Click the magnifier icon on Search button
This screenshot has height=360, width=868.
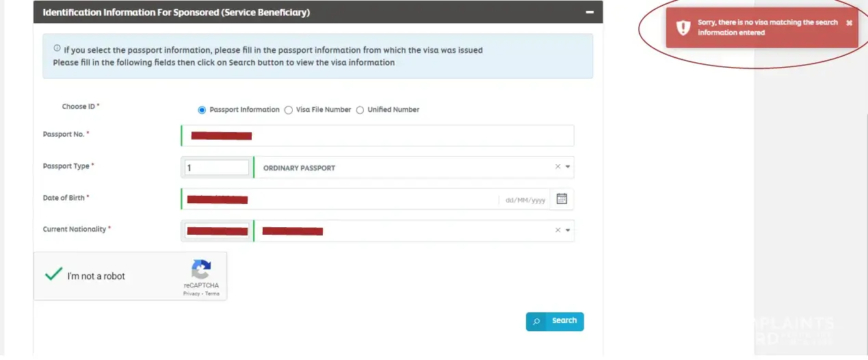(537, 322)
